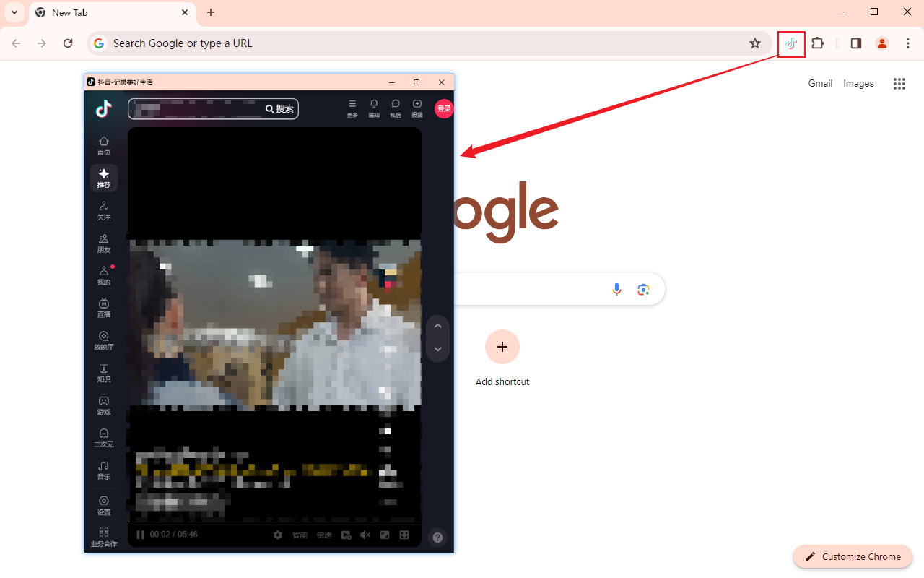
Task: Open 设置 settings in Douyin sidebar
Action: [x=104, y=506]
